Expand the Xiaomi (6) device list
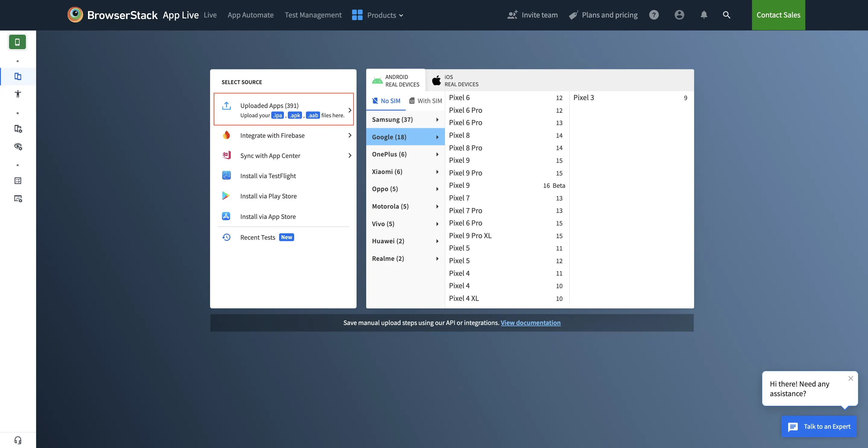868x448 pixels. pos(405,172)
